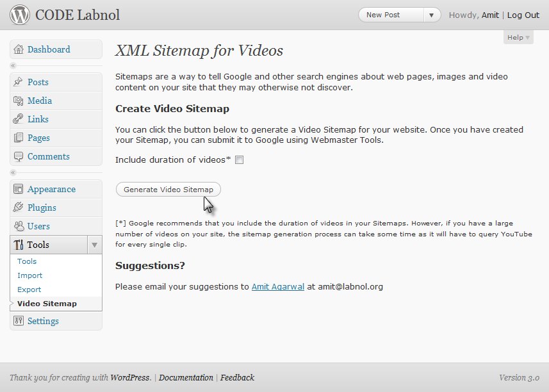Viewport: 549px width, 392px height.
Task: Click the WordPress logo icon
Action: point(20,15)
